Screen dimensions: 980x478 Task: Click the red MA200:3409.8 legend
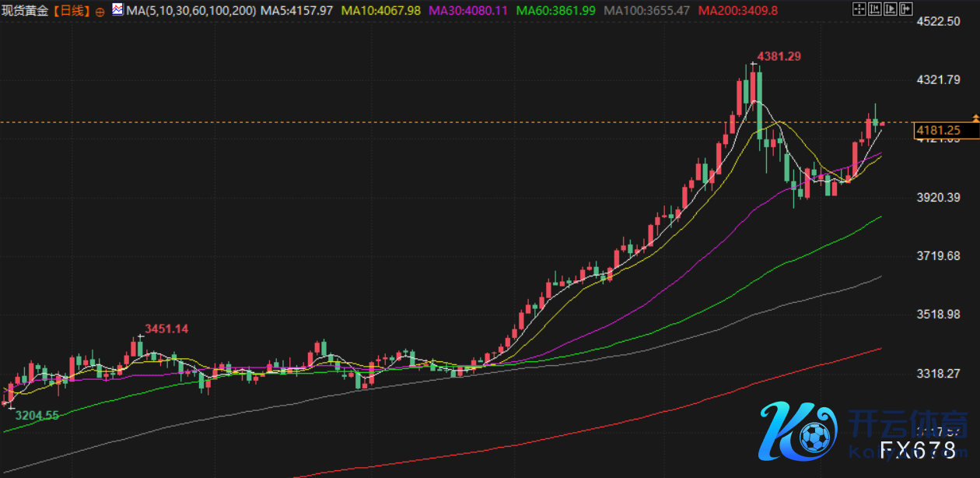tap(738, 11)
